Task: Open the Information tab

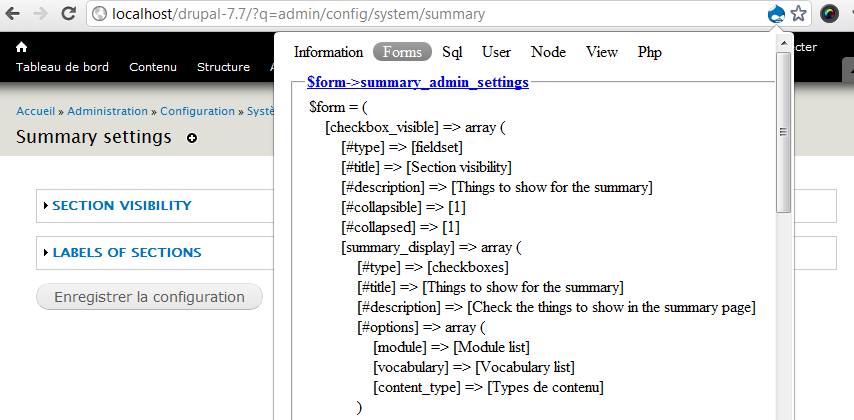Action: click(328, 52)
